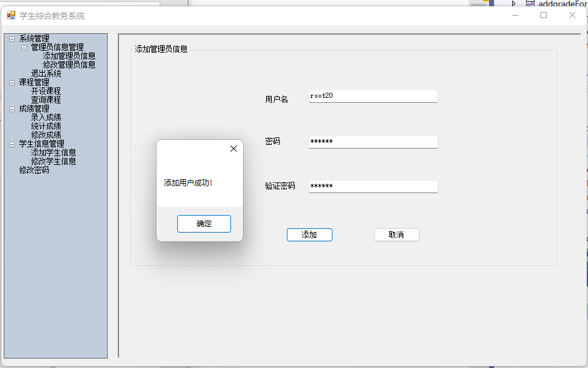
Task: Collapse the 管理员信息管理 tree node
Action: tap(24, 48)
